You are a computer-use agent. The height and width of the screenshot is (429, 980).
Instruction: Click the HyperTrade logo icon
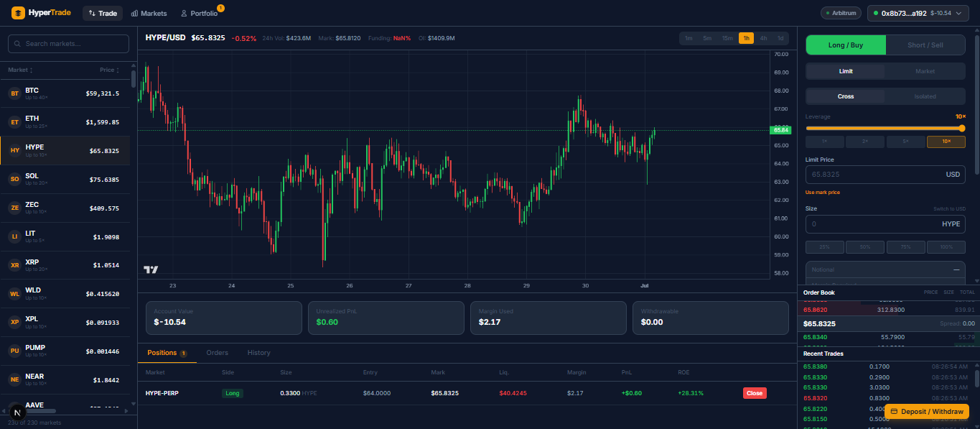(x=18, y=13)
